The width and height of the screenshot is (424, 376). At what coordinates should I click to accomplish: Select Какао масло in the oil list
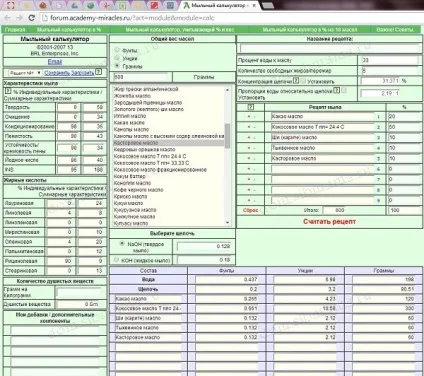(x=169, y=123)
